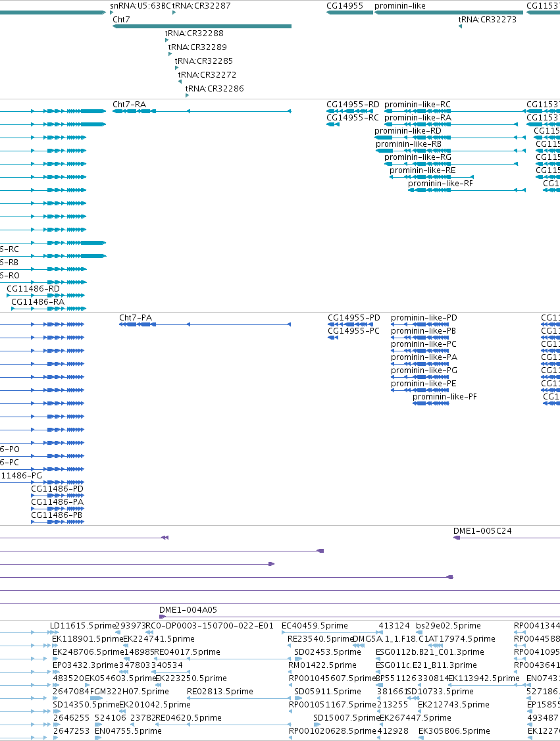Click the EK305806.5prime EST label
The width and height of the screenshot is (560, 741).
click(454, 730)
